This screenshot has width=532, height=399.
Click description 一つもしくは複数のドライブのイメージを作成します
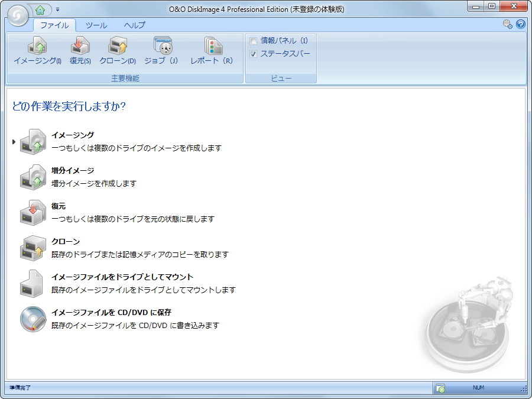137,148
